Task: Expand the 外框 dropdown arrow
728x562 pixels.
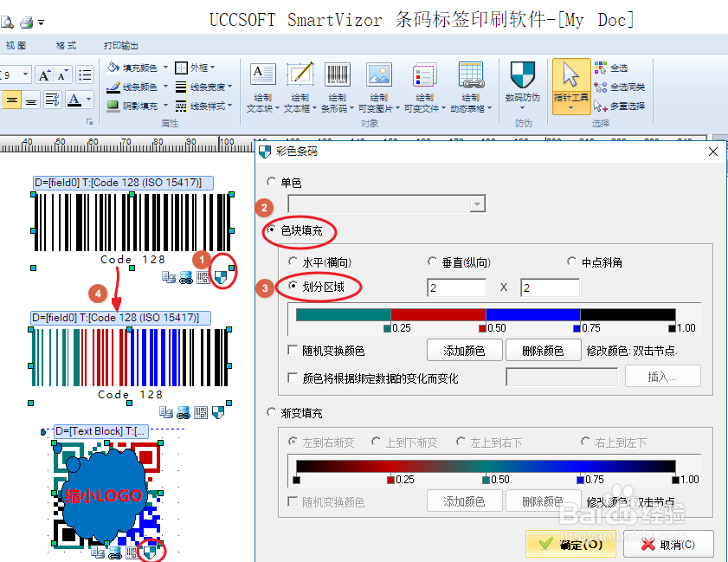Action: tap(213, 68)
